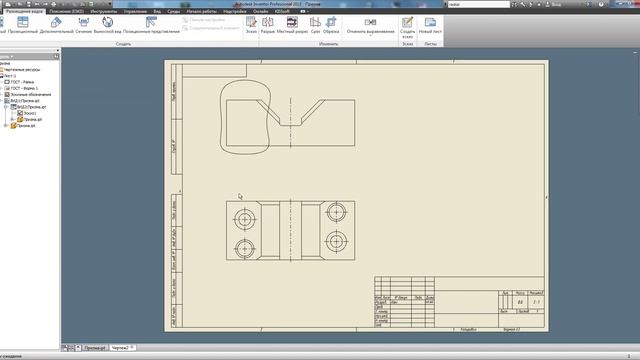Click the browser panel help icon

(x=56, y=56)
